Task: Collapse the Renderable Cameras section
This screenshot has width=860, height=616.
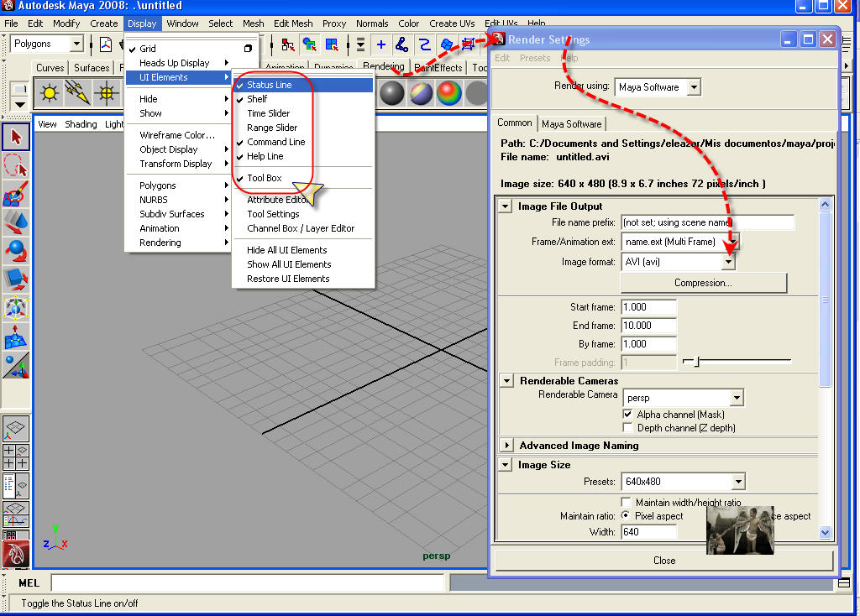Action: (x=506, y=380)
